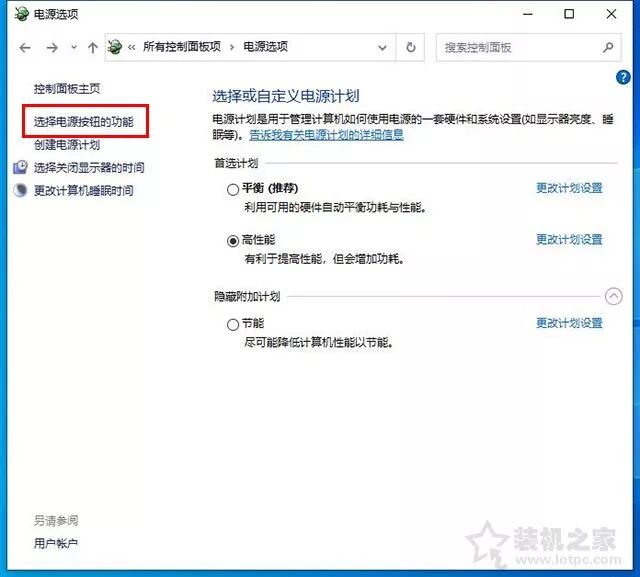
Task: Expand the breadcrumb chevron after 所有控制面板项
Action: pyautogui.click(x=232, y=47)
